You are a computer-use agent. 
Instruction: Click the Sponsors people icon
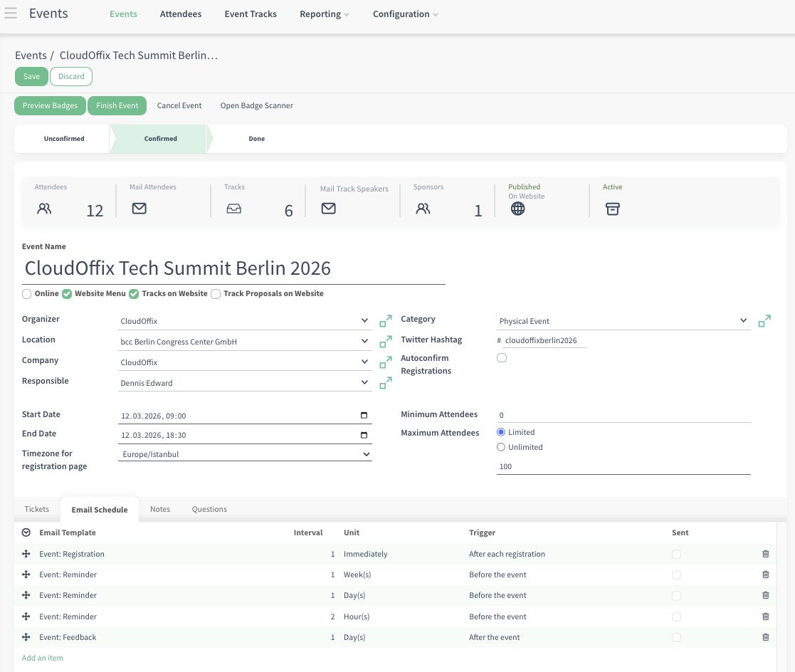pos(423,209)
